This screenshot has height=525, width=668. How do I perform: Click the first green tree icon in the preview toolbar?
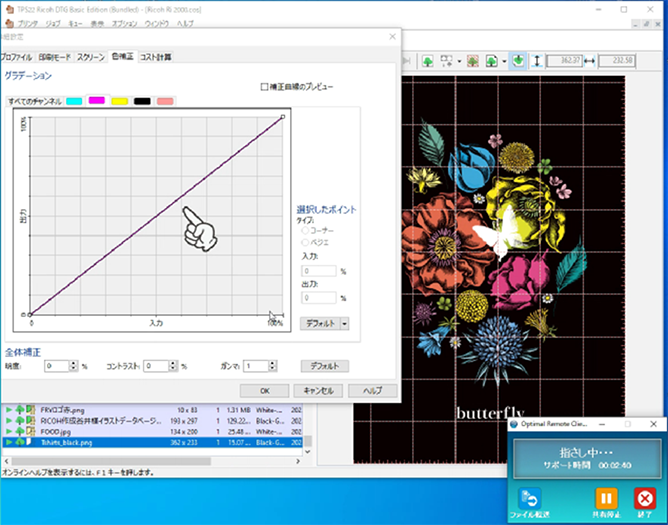click(427, 61)
